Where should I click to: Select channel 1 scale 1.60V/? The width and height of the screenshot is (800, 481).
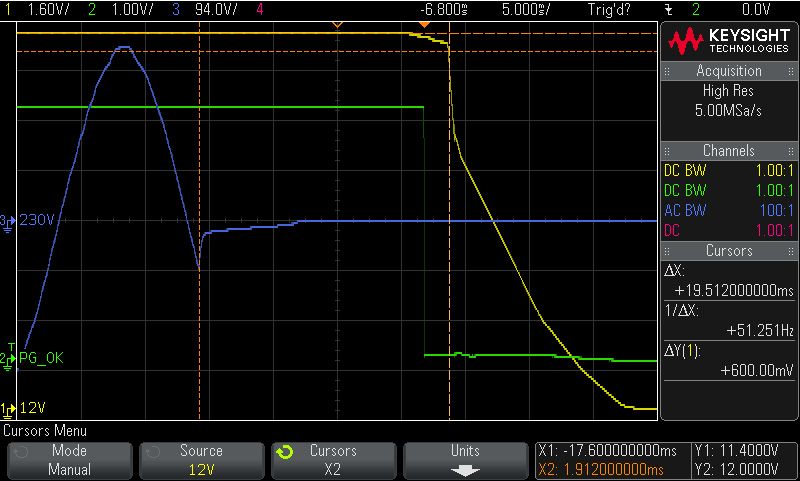pos(48,10)
